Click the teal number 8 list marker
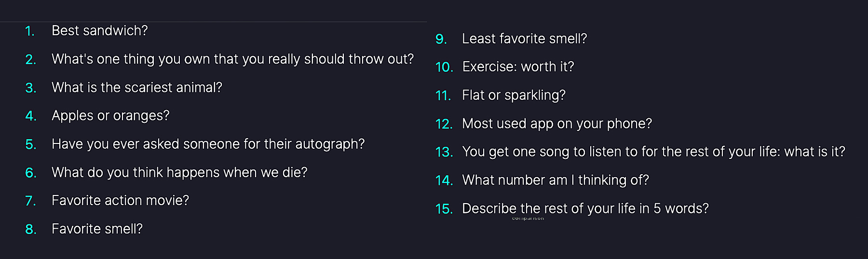Viewport: 868px width, 259px height. click(x=31, y=230)
